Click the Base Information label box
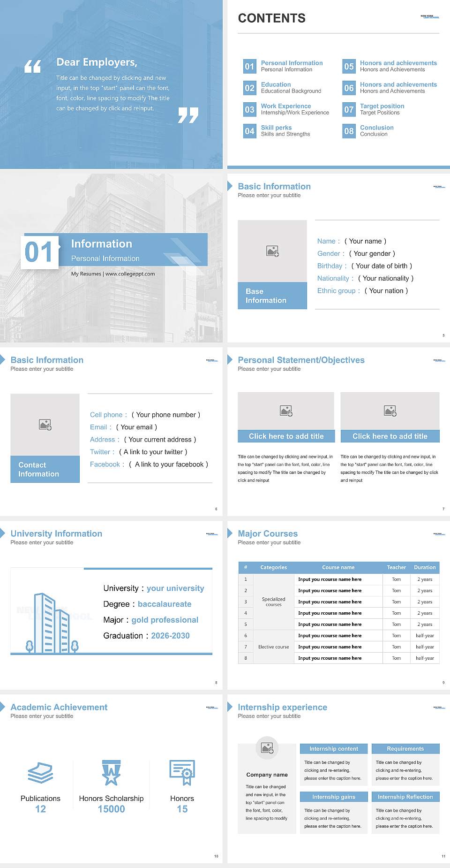450x868 pixels. [x=272, y=296]
